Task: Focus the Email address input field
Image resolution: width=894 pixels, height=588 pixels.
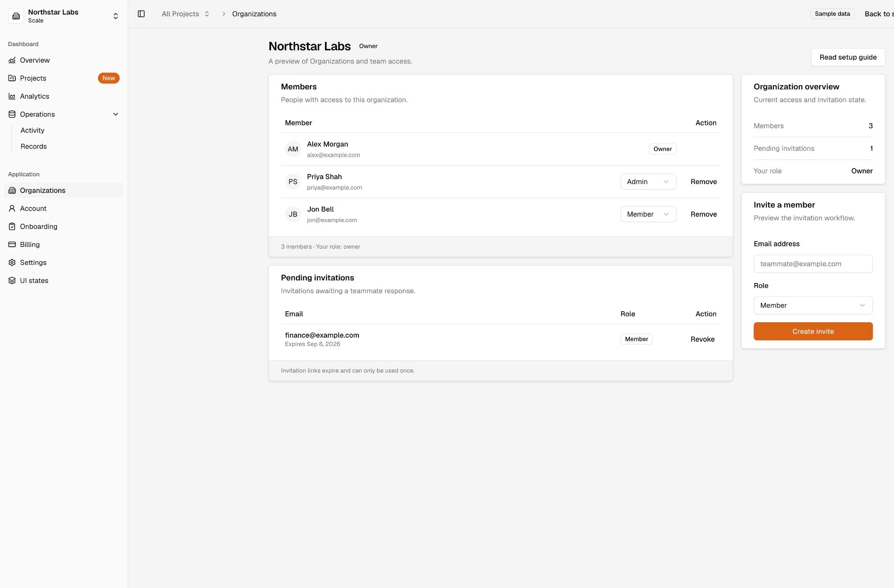Action: click(813, 264)
